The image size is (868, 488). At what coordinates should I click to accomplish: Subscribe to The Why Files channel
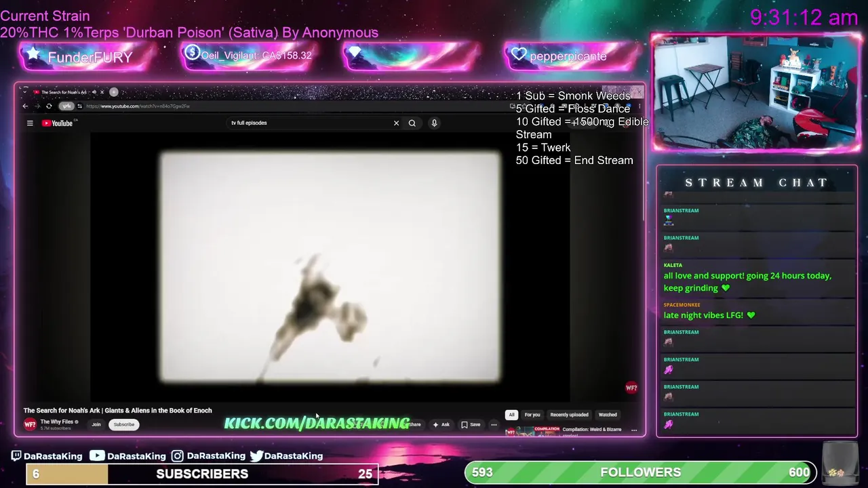pyautogui.click(x=124, y=424)
